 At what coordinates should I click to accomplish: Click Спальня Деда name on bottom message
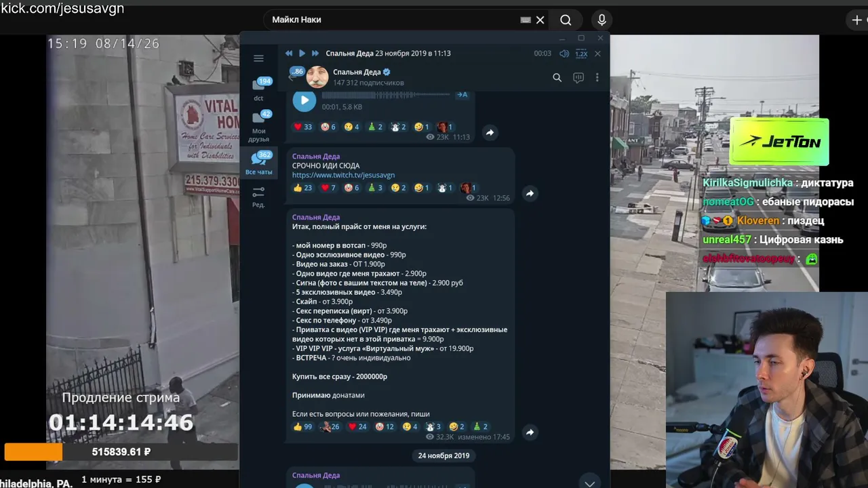click(316, 475)
